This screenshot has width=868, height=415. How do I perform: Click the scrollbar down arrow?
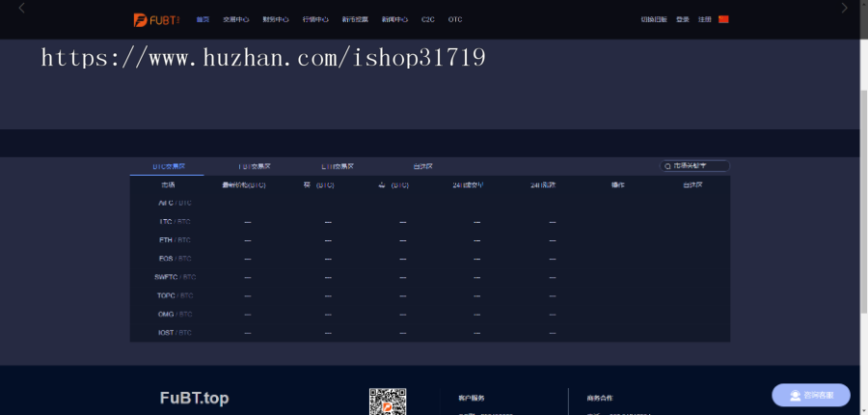(x=863, y=411)
